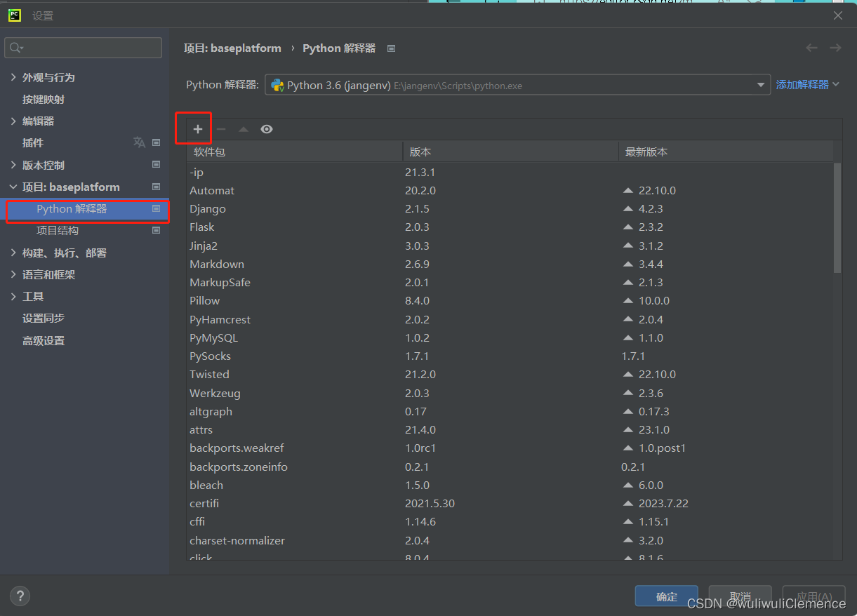
Task: Click the 版本 column header
Action: [x=510, y=152]
